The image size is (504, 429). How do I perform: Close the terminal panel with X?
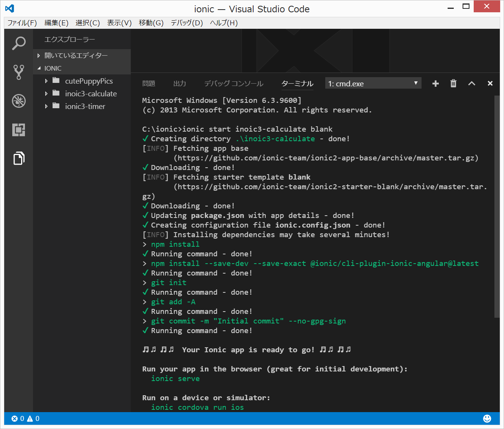[490, 84]
